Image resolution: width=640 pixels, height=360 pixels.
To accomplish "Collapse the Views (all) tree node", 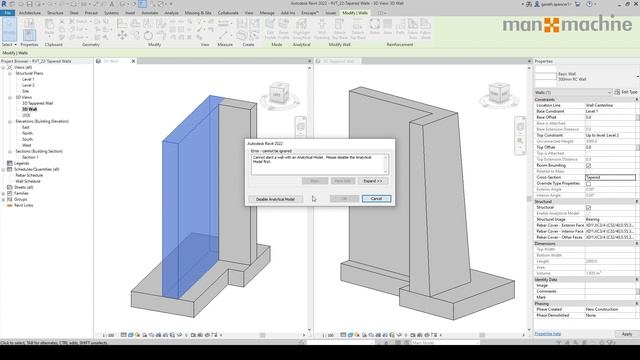I will coord(3,67).
